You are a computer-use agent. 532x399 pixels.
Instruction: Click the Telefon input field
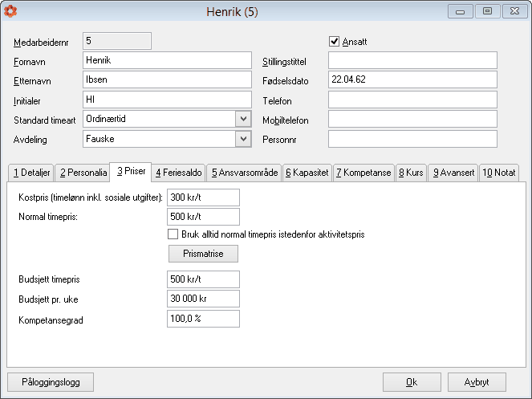point(412,100)
